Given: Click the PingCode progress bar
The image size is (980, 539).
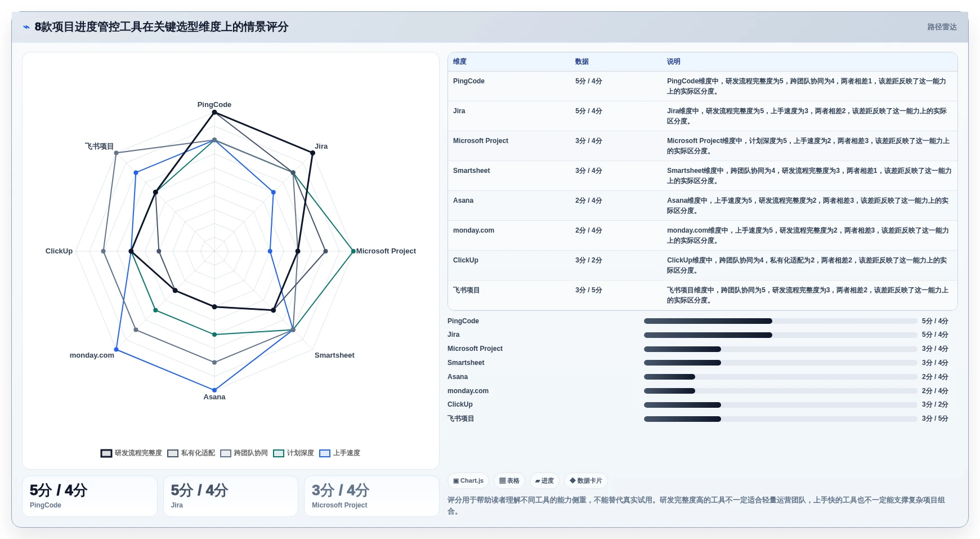Looking at the screenshot, I should tap(781, 321).
